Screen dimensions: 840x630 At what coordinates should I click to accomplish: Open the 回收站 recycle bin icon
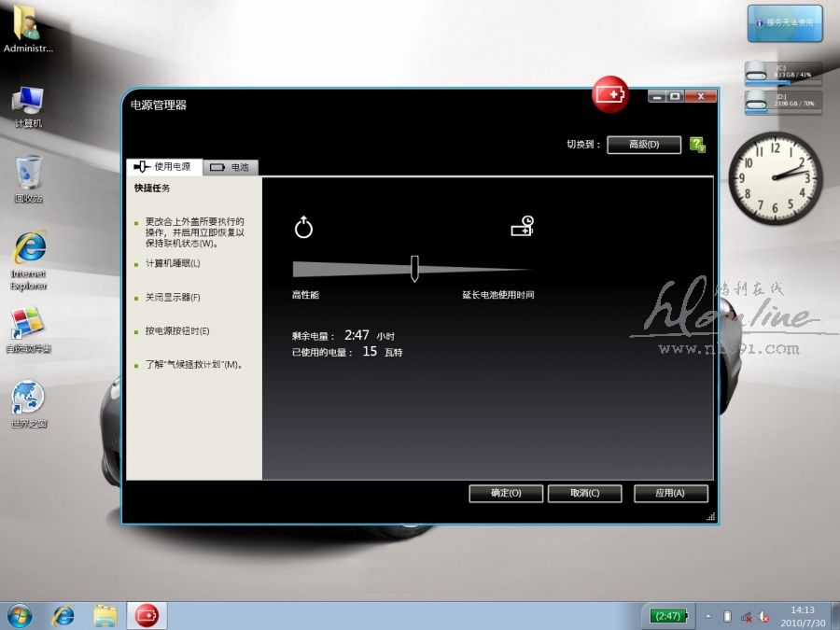click(28, 179)
